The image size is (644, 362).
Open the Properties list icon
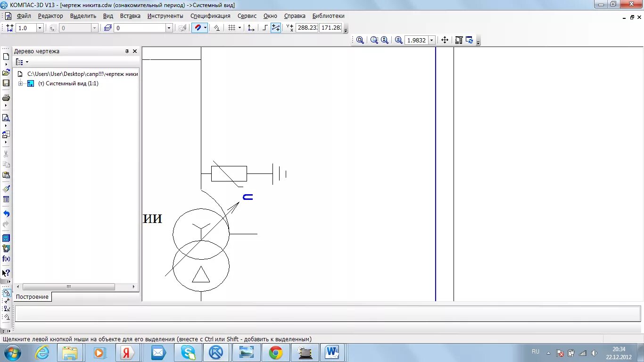tap(6, 199)
